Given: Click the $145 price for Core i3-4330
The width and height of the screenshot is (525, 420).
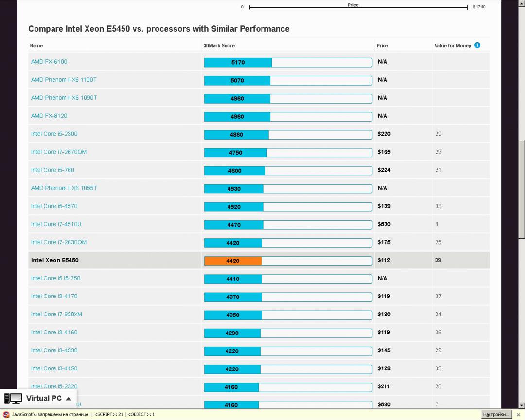Looking at the screenshot, I should point(384,350).
